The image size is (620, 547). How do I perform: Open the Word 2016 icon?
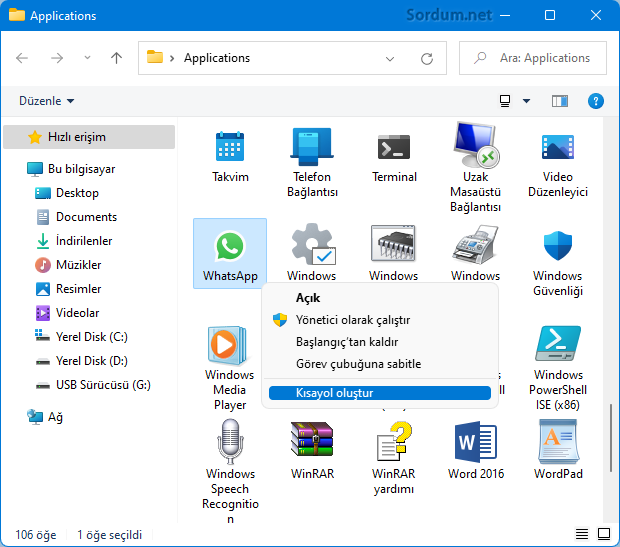tap(476, 442)
